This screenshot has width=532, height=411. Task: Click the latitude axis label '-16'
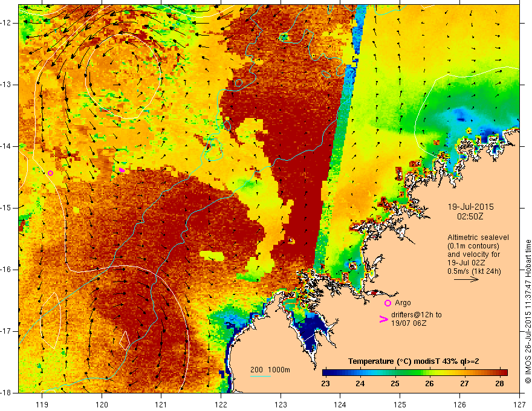tap(7, 270)
